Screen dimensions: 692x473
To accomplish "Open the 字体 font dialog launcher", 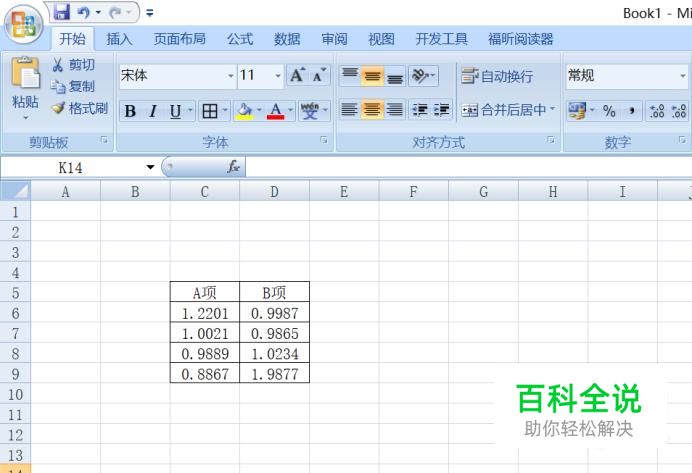I will pos(324,140).
